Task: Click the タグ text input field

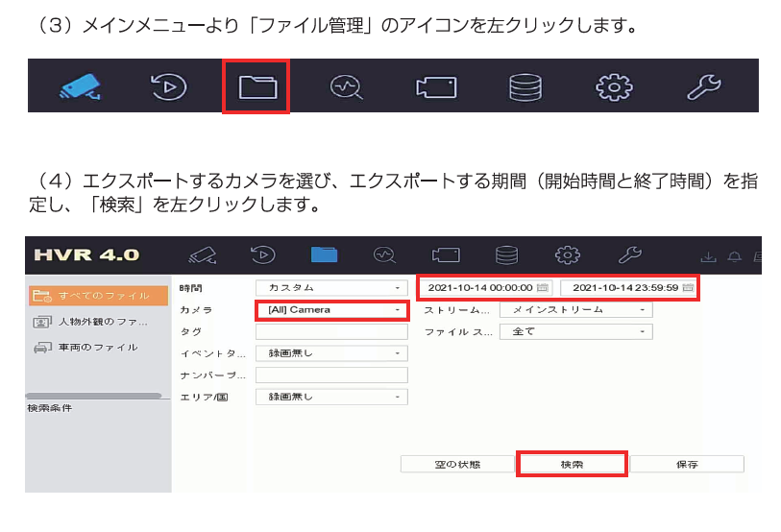Action: click(x=331, y=332)
